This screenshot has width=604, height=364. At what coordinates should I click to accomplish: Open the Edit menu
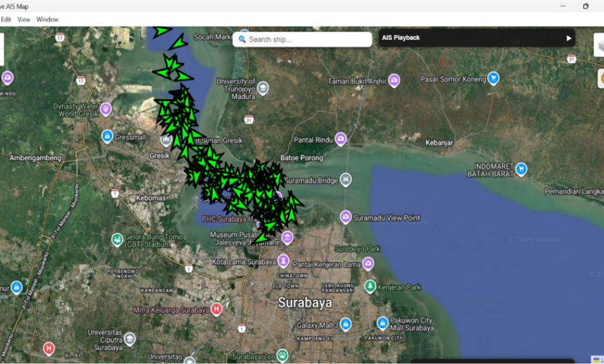tap(6, 20)
